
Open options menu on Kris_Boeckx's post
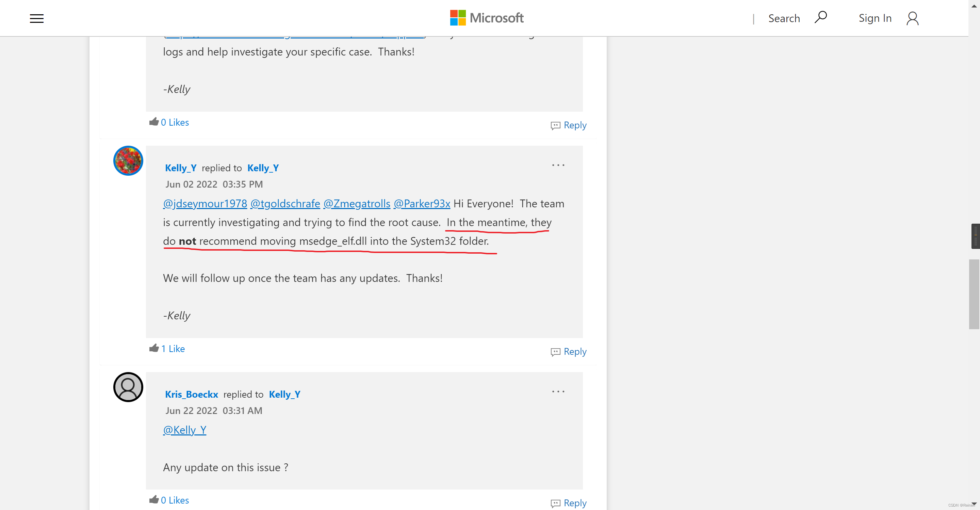point(558,392)
